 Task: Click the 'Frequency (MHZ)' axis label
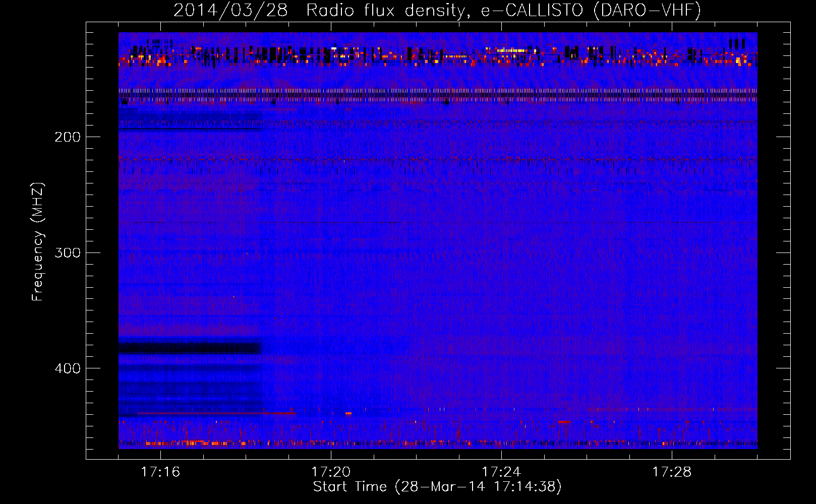(38, 241)
